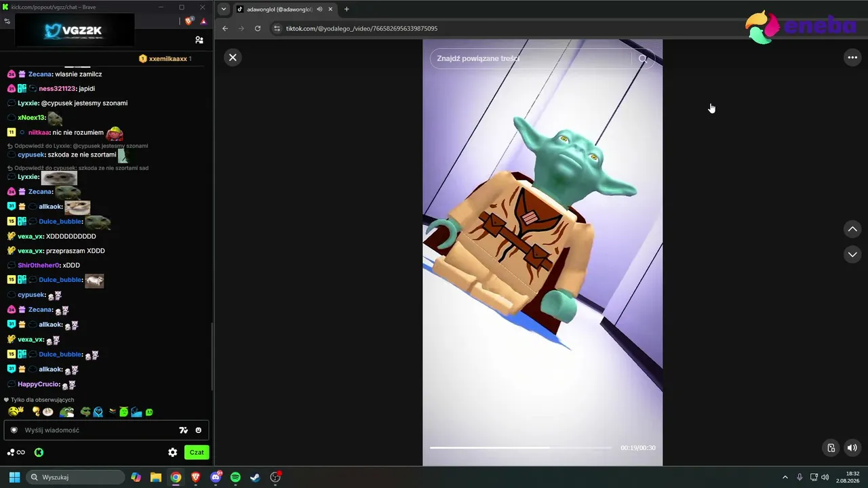Viewport: 868px width, 488px height.
Task: Click the green Kick K icon
Action: (x=39, y=452)
